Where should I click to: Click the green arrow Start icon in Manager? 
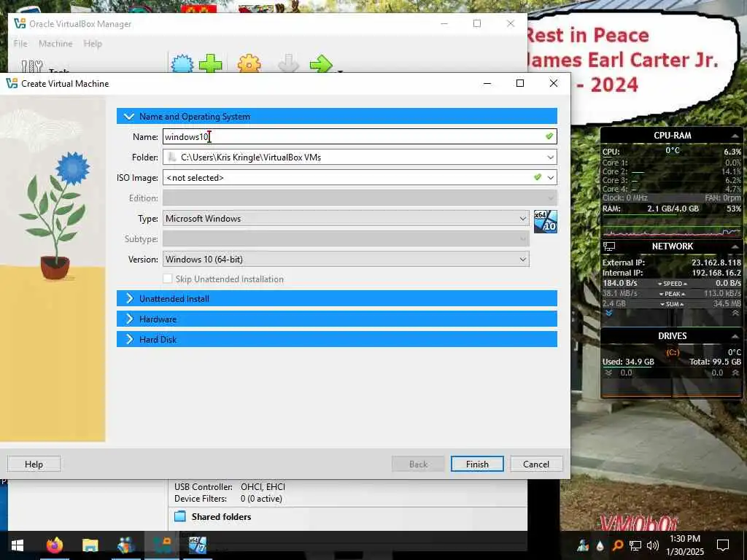pyautogui.click(x=321, y=63)
